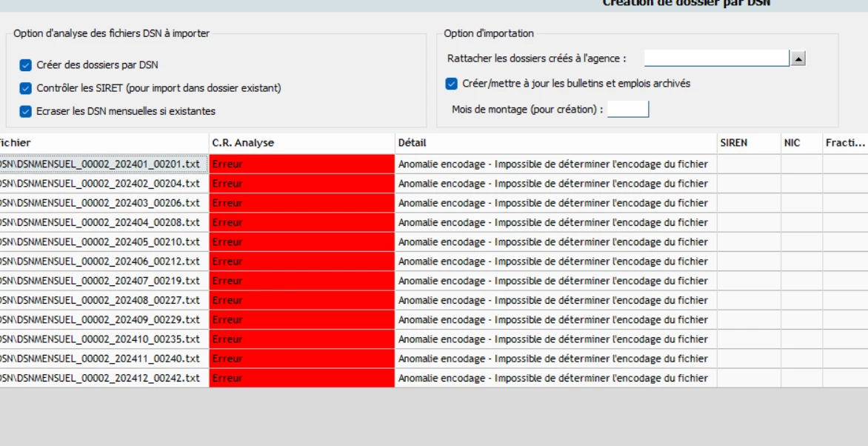Screen dimensions: 868x446
Task: Toggle Créer/mettre à jour les bulletins checkbox
Action: 452,84
